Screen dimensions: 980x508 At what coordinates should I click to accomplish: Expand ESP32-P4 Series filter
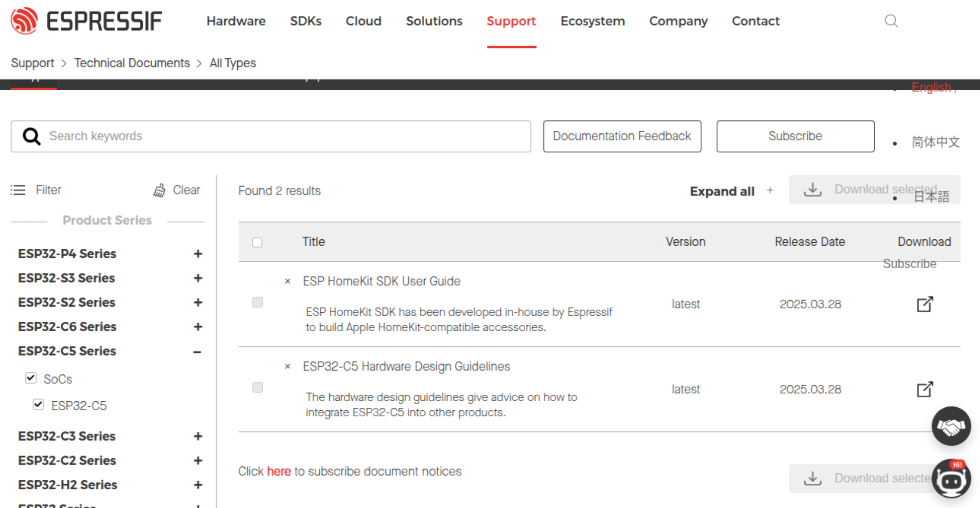click(198, 254)
